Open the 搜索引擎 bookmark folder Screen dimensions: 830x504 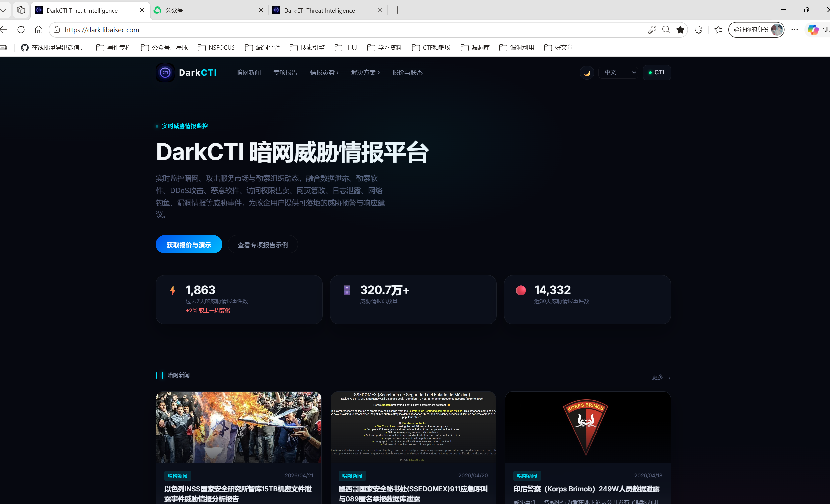click(x=307, y=47)
